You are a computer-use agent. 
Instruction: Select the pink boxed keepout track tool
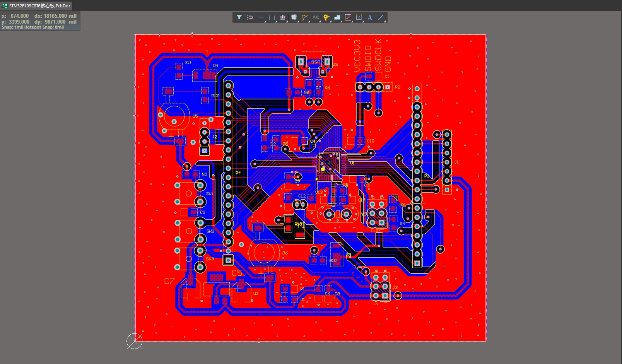(x=348, y=17)
